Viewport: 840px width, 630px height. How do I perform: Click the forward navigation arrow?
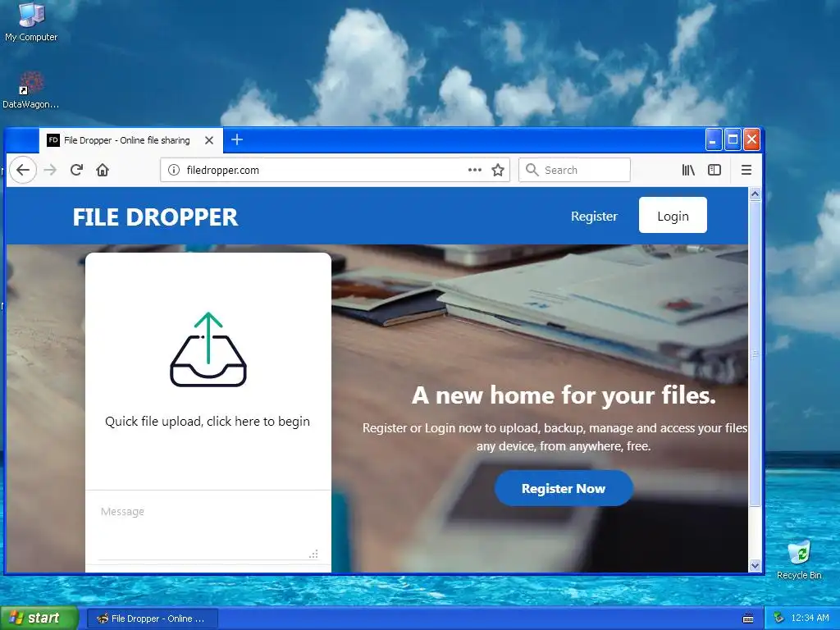[x=50, y=170]
